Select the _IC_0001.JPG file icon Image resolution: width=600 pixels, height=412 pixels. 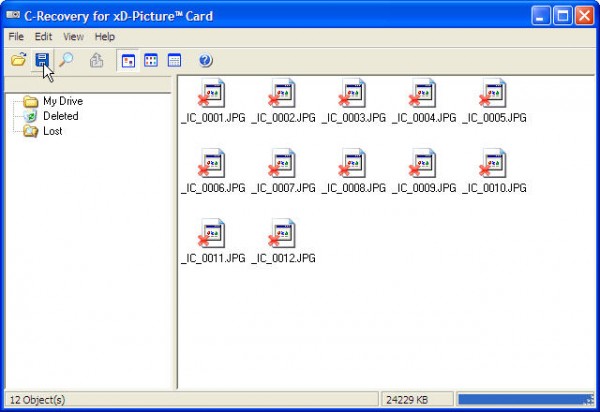(x=212, y=93)
